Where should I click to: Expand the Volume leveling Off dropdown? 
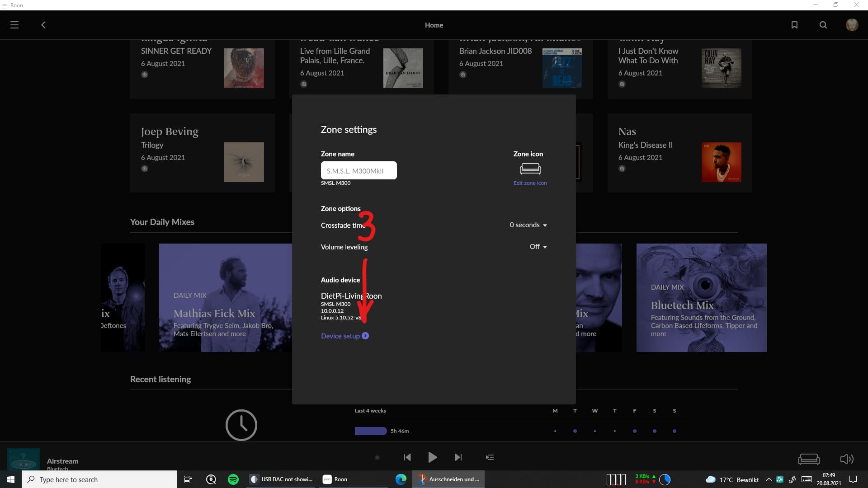(x=538, y=247)
